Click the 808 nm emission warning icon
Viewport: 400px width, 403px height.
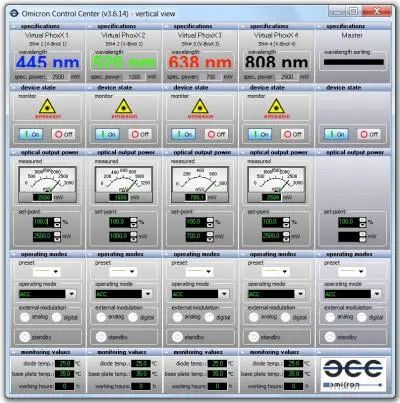[x=276, y=106]
